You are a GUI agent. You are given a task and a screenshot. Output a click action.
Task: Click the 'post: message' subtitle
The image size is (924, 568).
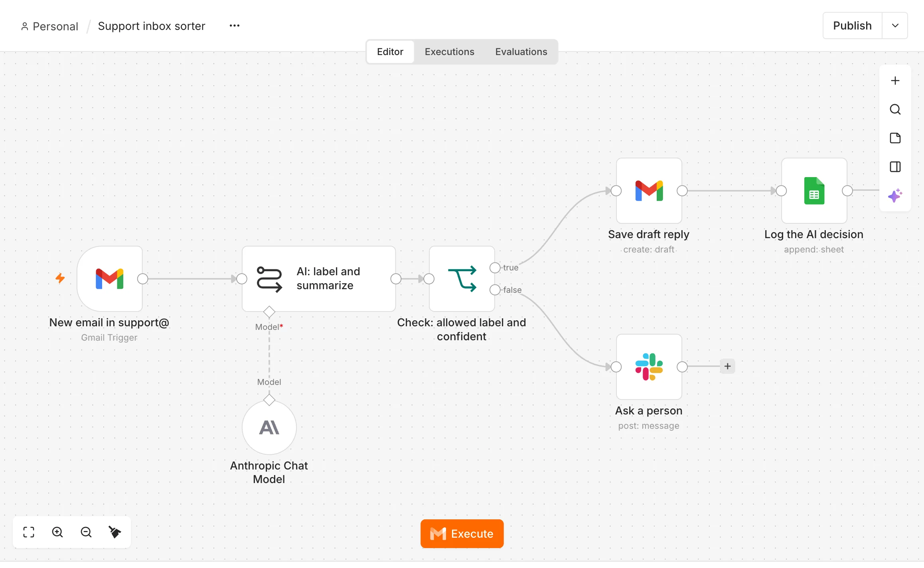pyautogui.click(x=649, y=426)
